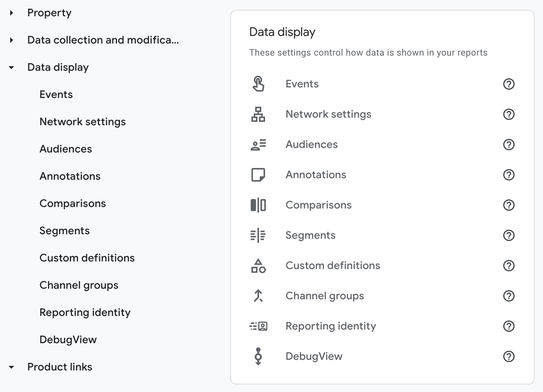Click the Network settings hierarchy icon
This screenshot has height=392, width=543.
[x=258, y=114]
